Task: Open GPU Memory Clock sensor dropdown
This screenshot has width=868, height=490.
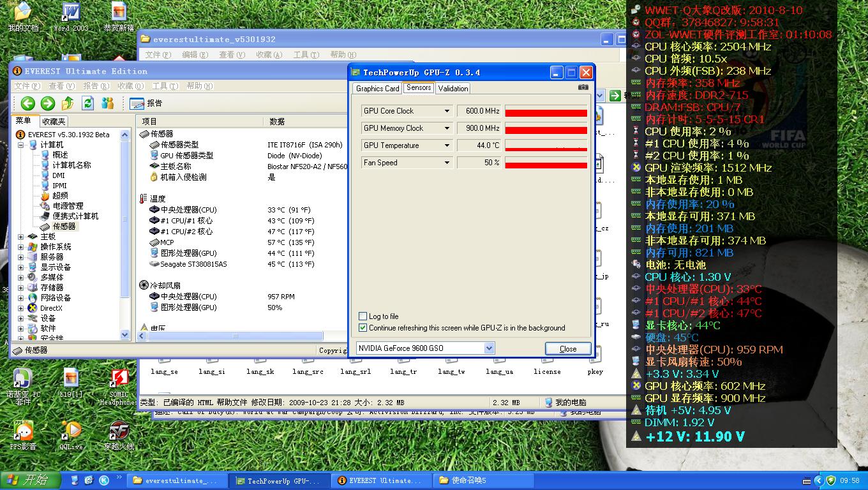Action: (447, 128)
